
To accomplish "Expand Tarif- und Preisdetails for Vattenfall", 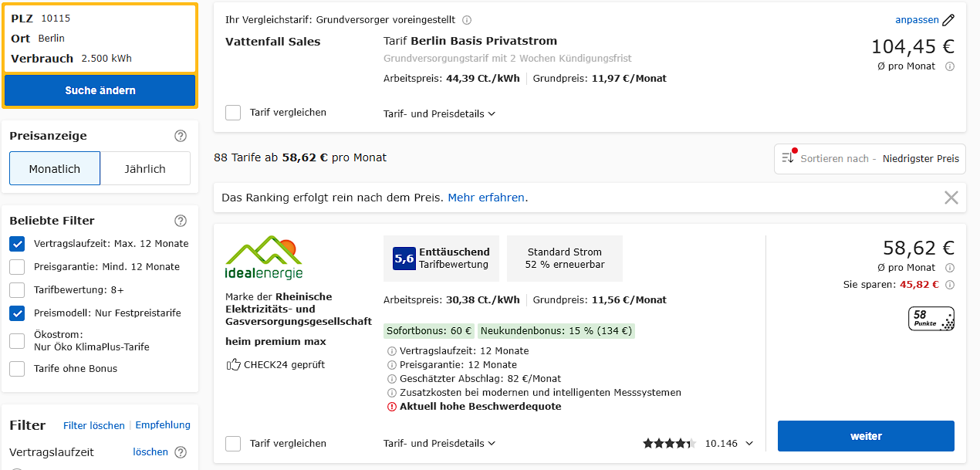I will point(439,113).
